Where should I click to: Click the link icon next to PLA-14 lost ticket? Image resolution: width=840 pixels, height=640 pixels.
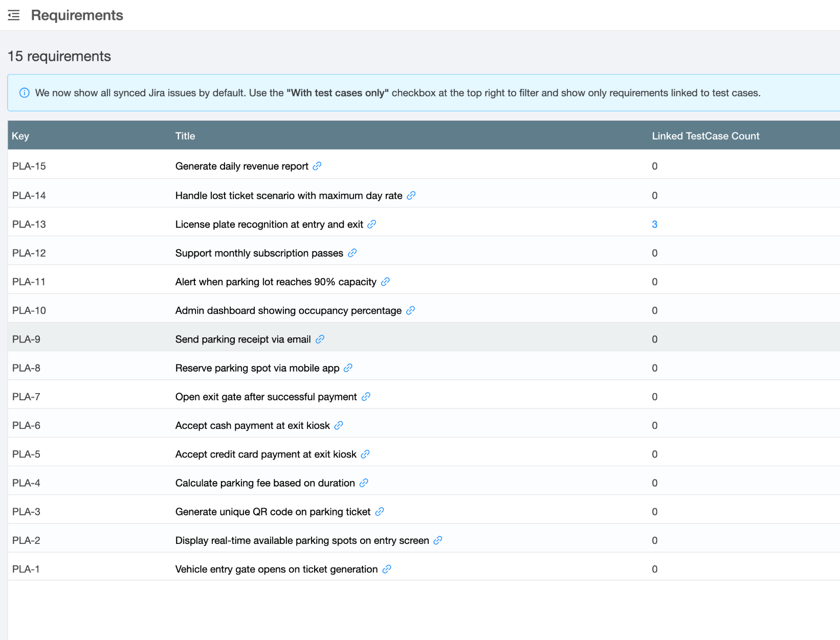[411, 195]
